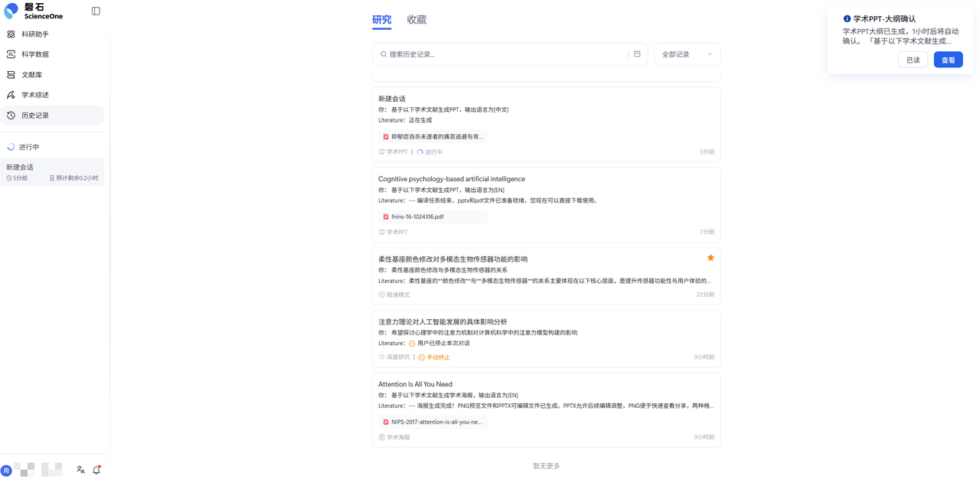980x482 pixels.
Task: Open the date filter in the search bar
Action: (x=636, y=54)
